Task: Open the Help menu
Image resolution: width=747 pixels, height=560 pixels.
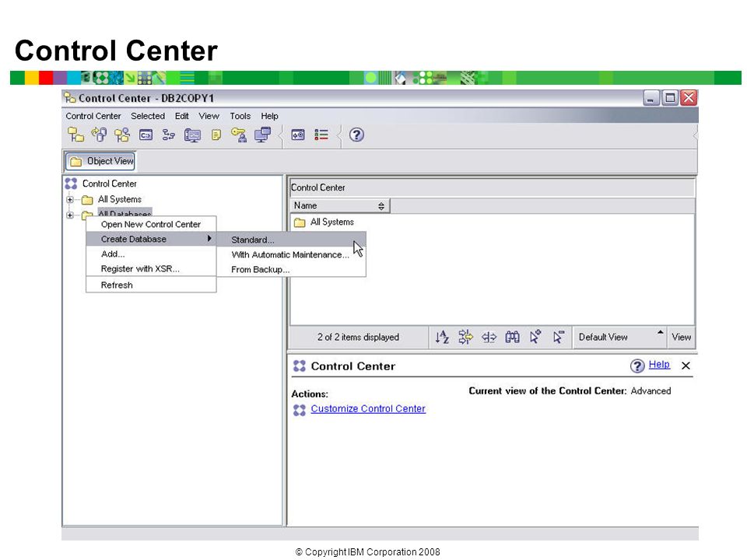Action: [269, 116]
